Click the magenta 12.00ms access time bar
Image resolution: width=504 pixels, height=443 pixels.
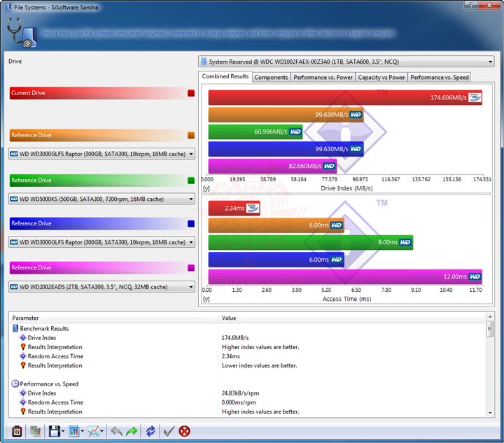345,276
